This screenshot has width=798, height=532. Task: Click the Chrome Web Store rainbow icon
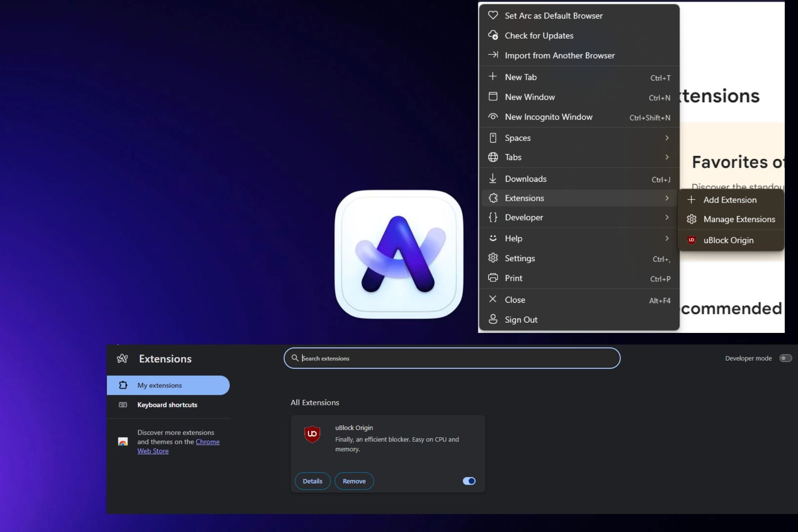123,441
